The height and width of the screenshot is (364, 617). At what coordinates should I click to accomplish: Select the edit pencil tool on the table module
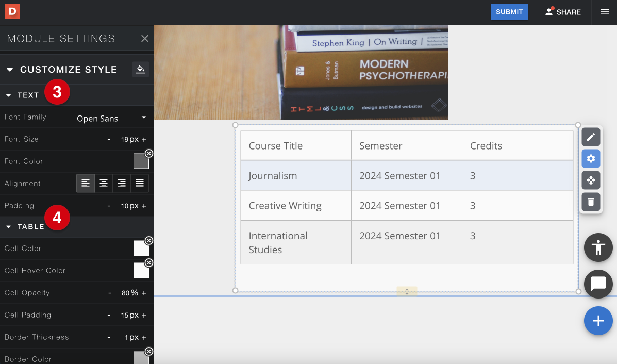pyautogui.click(x=591, y=137)
